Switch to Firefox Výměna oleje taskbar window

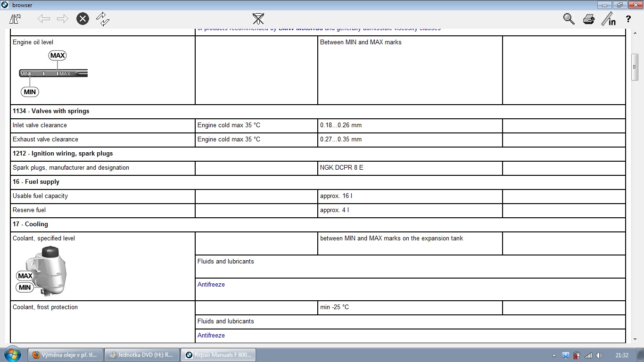pyautogui.click(x=65, y=355)
